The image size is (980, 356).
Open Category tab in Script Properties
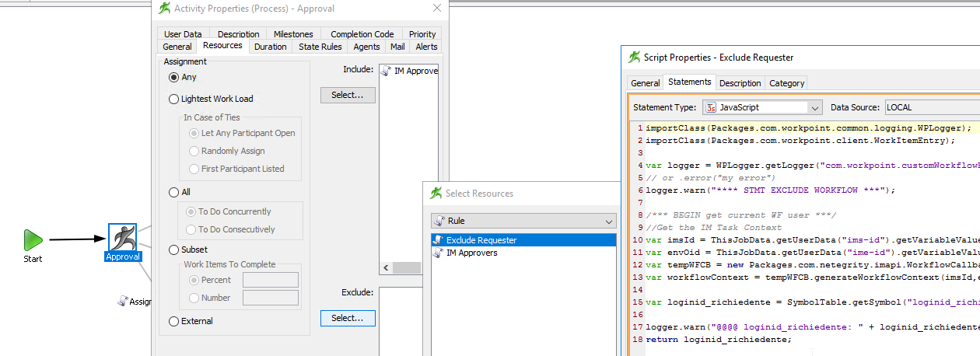coord(786,83)
